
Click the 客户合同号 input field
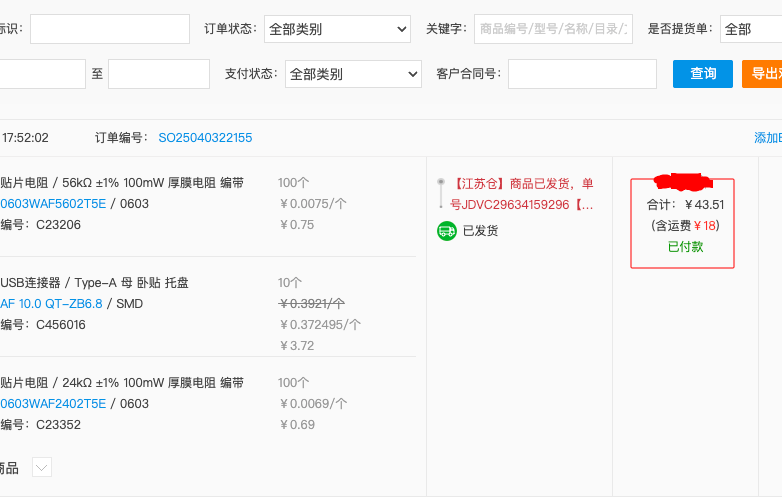click(x=582, y=74)
